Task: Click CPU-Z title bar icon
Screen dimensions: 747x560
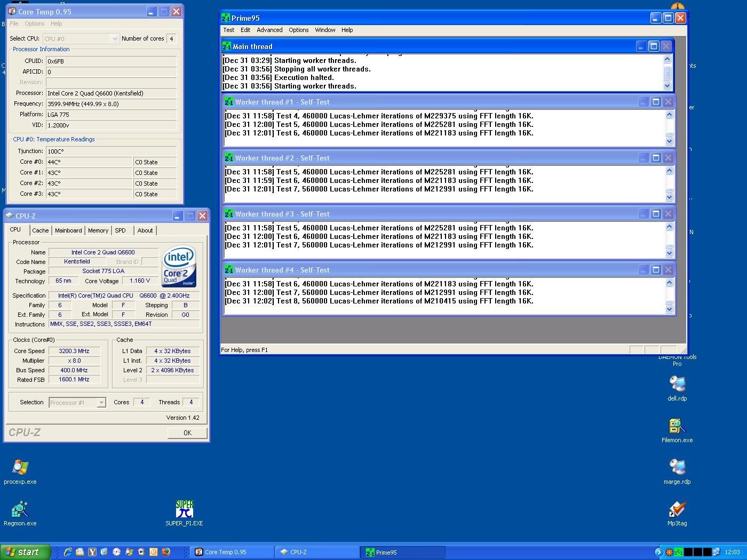Action: pyautogui.click(x=9, y=216)
